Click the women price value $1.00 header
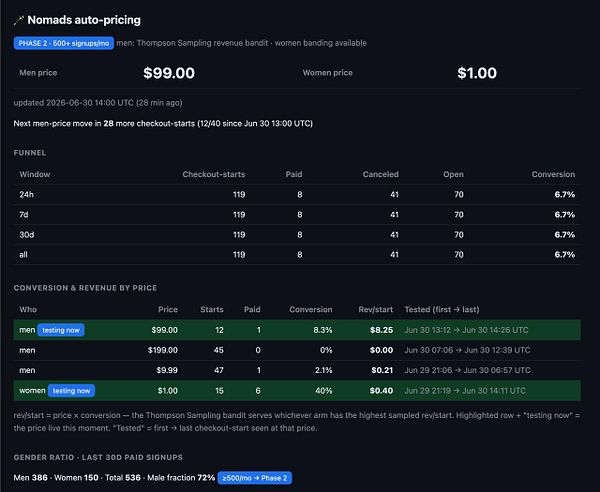600x492 pixels. click(x=477, y=73)
